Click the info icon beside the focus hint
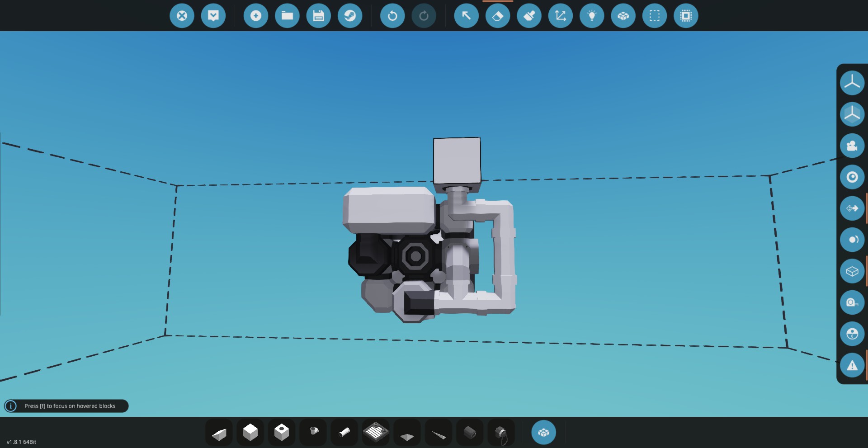 point(11,406)
